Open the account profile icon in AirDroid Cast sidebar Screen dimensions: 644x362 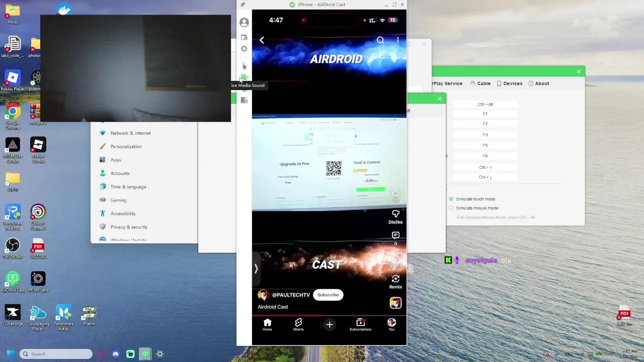point(244,23)
